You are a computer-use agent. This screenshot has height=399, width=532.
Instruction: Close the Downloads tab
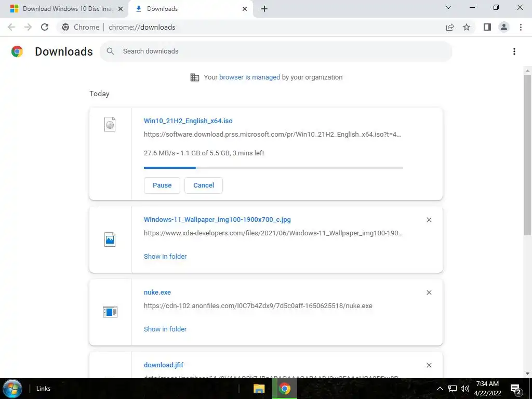coord(245,9)
